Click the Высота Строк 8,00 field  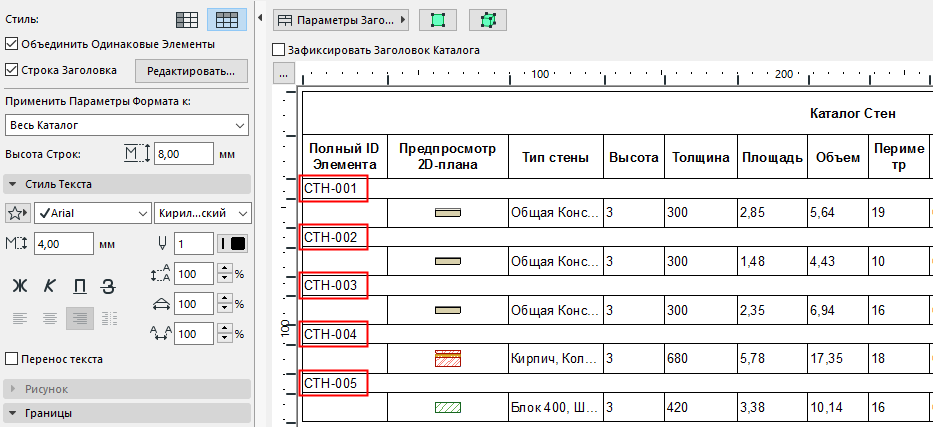[184, 153]
